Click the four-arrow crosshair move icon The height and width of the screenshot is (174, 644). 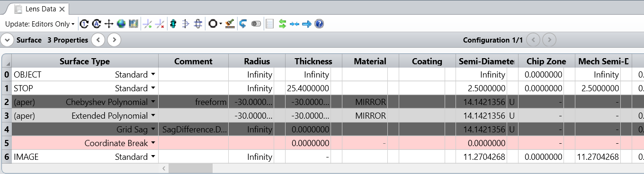click(x=109, y=24)
